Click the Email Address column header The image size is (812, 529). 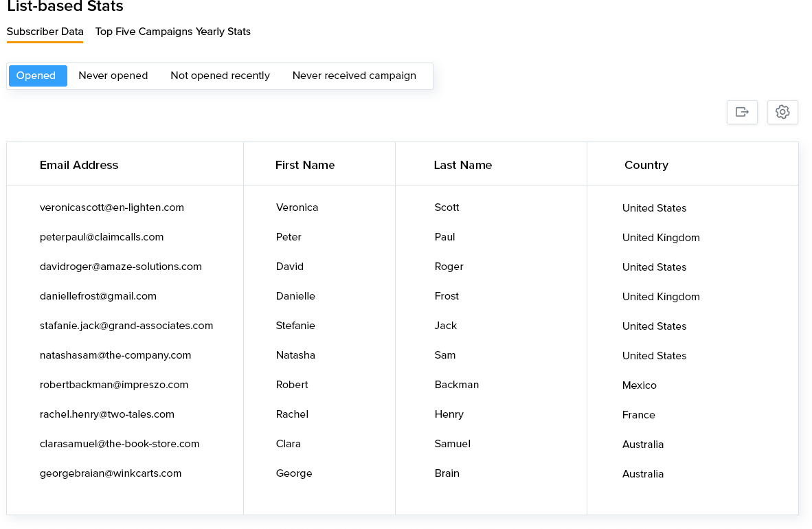pos(79,165)
